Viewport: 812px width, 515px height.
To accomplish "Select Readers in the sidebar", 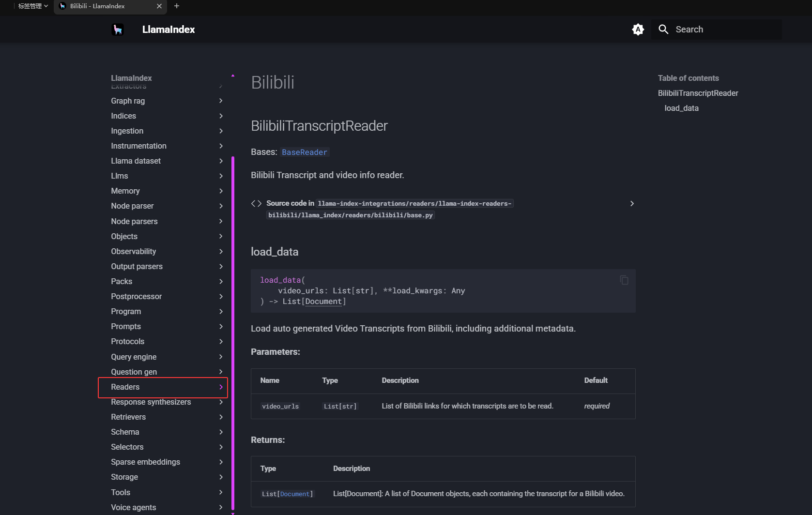I will tap(125, 387).
